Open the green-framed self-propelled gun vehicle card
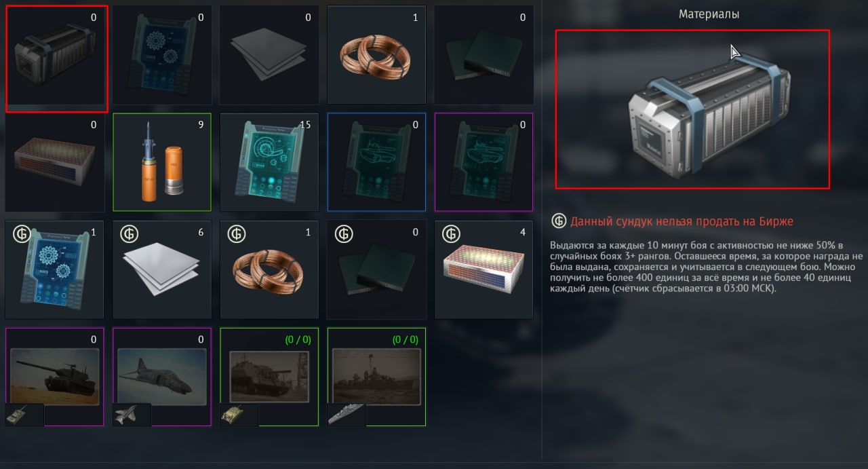The height and width of the screenshot is (469, 868). tap(269, 377)
